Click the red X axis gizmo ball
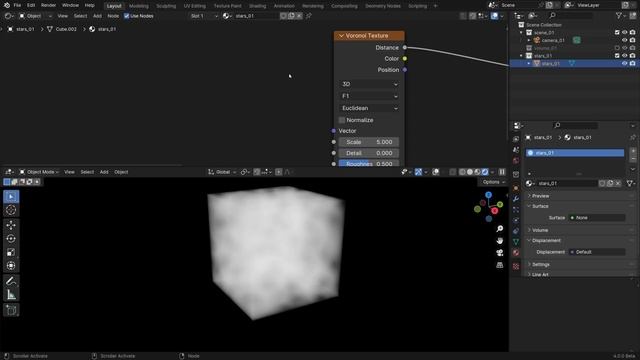 click(x=495, y=211)
